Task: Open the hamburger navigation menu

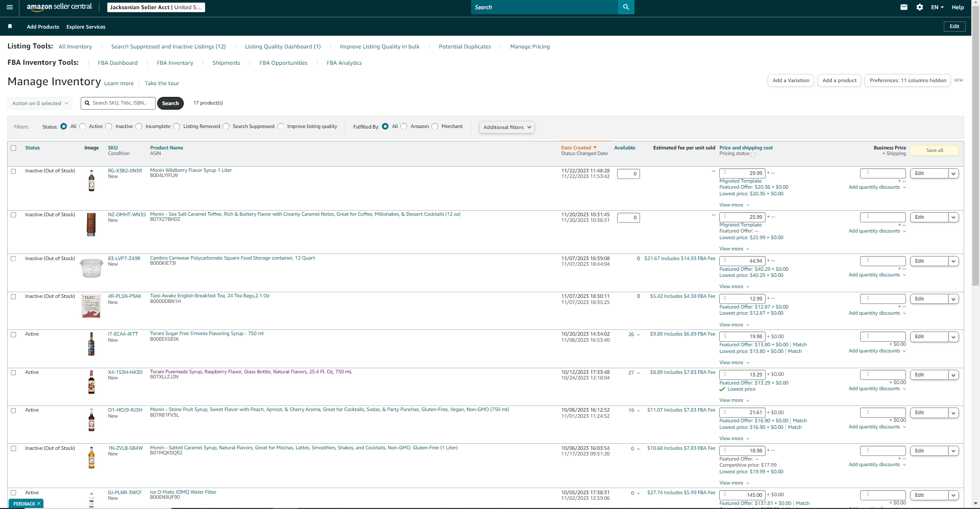Action: click(x=10, y=7)
